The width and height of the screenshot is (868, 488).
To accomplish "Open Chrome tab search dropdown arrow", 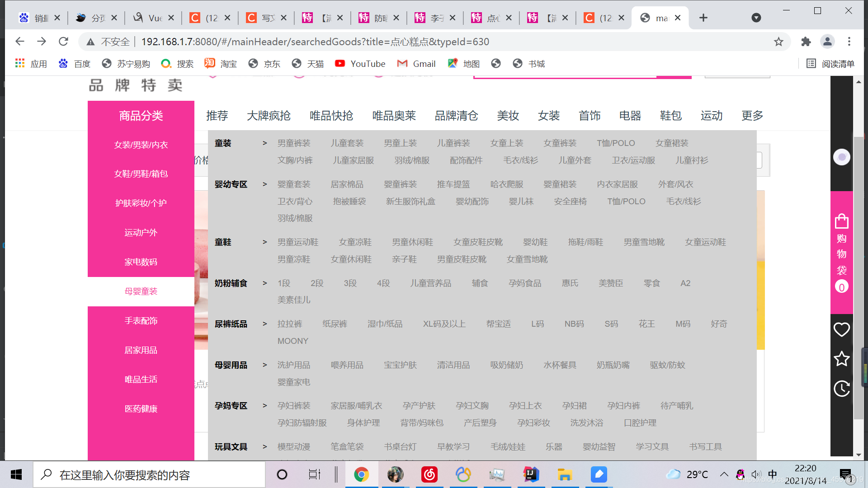I will [756, 18].
